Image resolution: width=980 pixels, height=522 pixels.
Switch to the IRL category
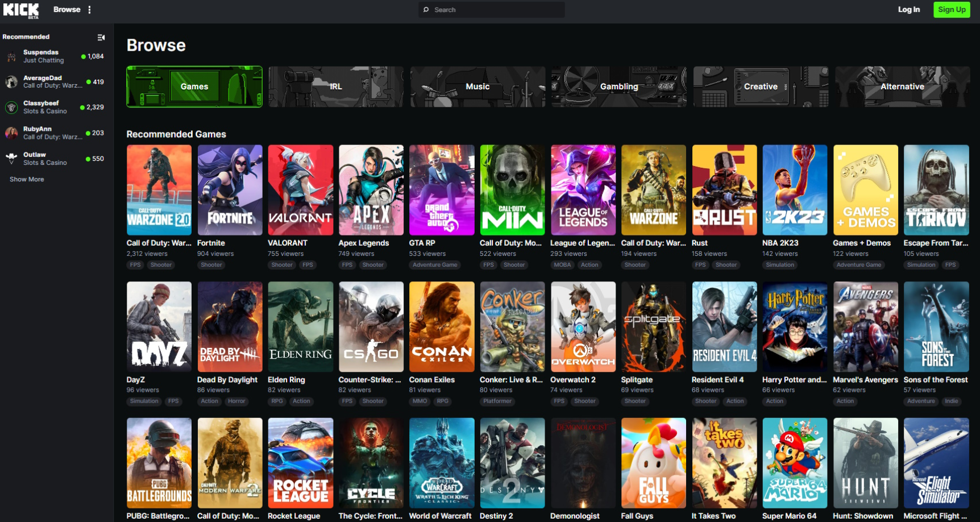[336, 86]
